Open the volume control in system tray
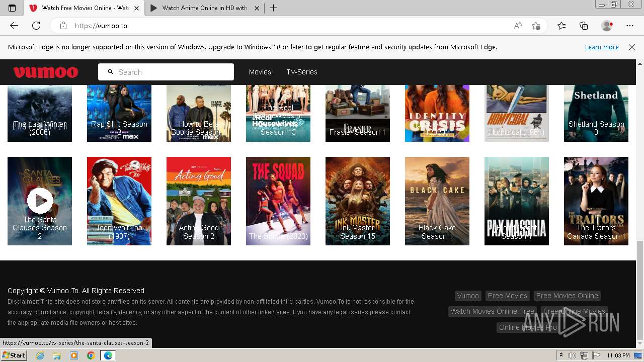644x362 pixels. (573, 355)
